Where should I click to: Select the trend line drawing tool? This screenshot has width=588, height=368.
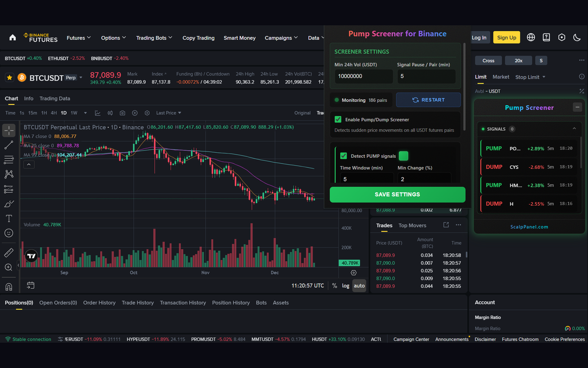9,145
